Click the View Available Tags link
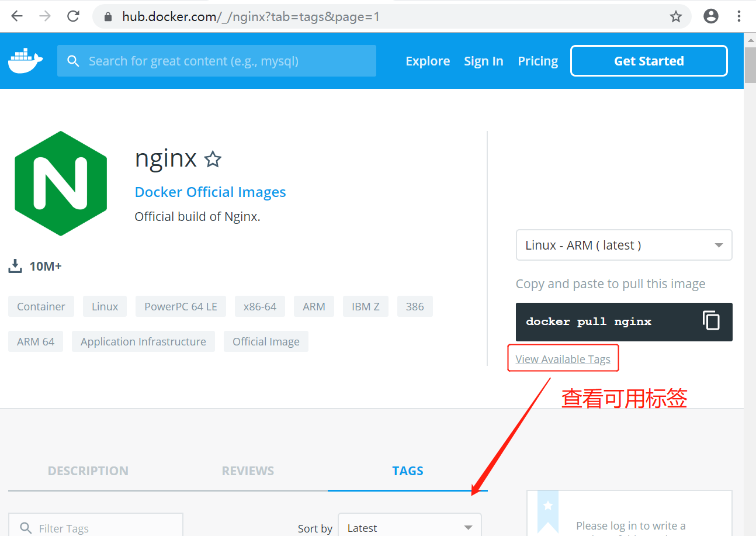 563,359
